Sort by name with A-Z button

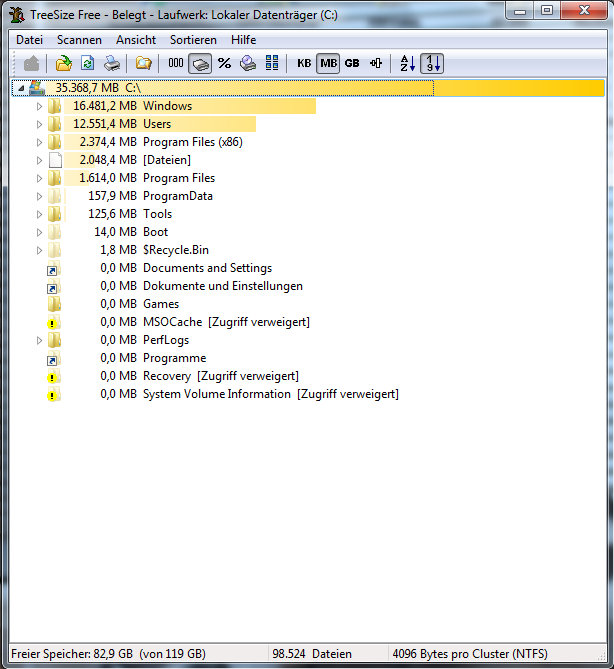tap(407, 64)
